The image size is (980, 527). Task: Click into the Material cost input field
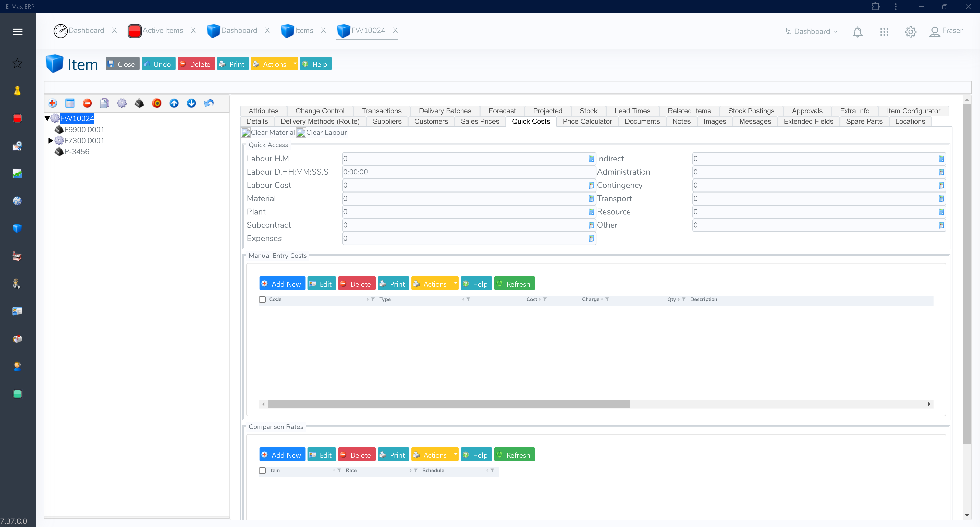click(x=464, y=199)
